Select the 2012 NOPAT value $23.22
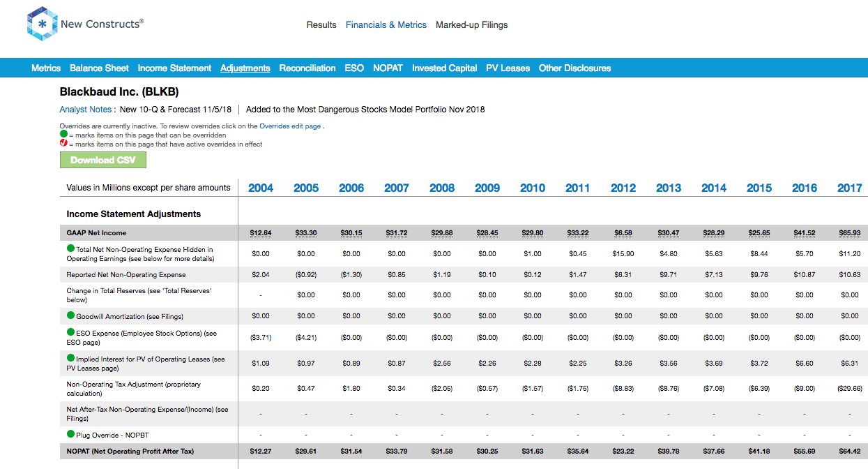The image size is (868, 469). [x=623, y=452]
